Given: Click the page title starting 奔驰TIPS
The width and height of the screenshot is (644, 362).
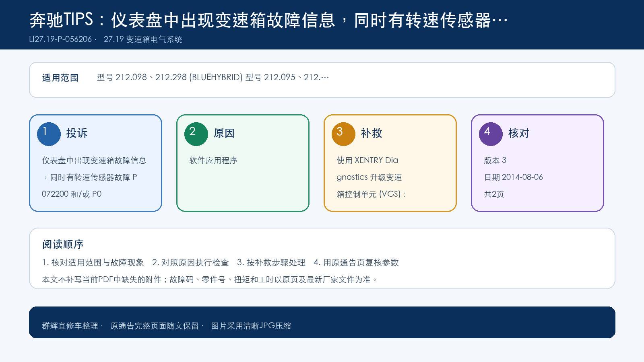Looking at the screenshot, I should tap(268, 20).
